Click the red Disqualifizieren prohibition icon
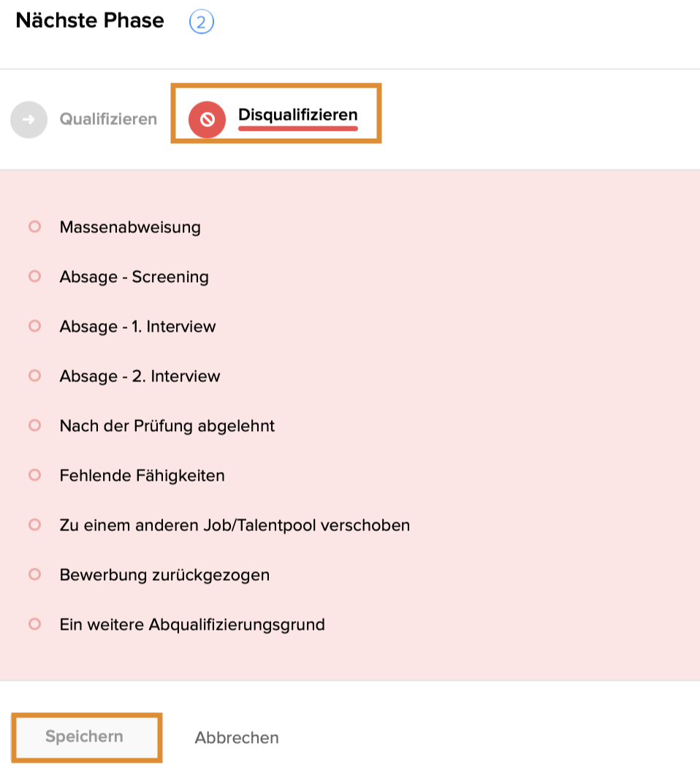Image resolution: width=700 pixels, height=770 pixels. pos(207,119)
